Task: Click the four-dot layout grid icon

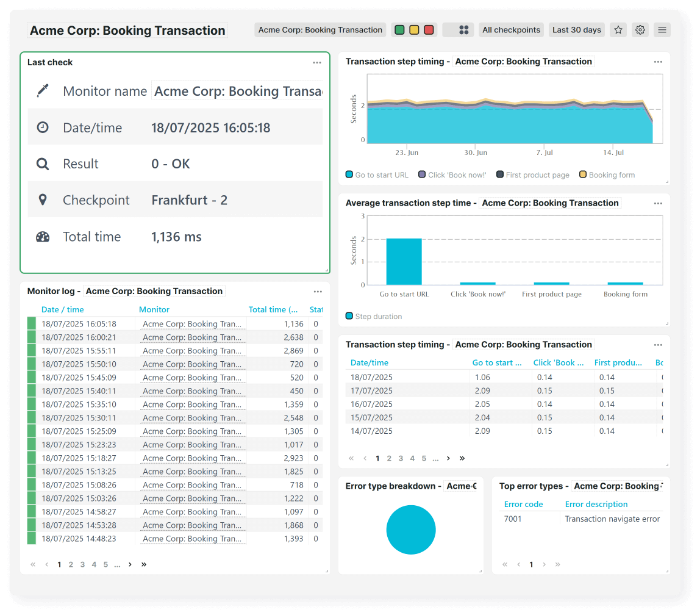Action: click(x=463, y=30)
